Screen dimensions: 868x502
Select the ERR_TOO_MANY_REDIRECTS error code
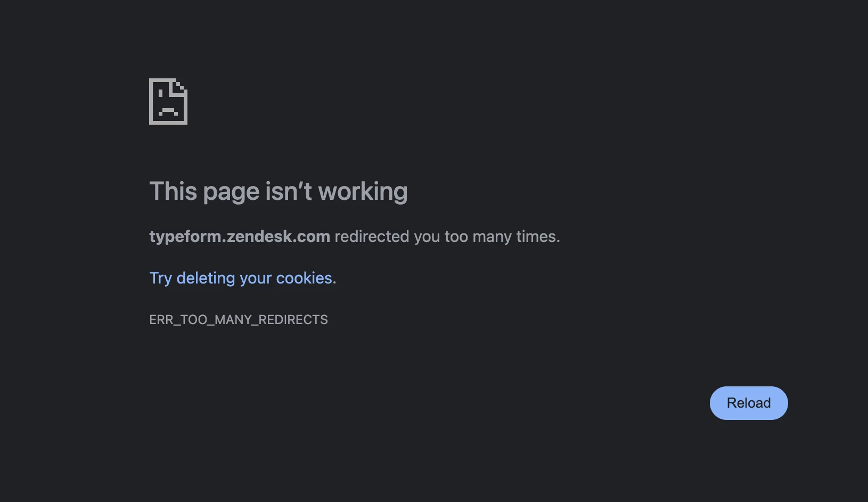[x=239, y=320]
